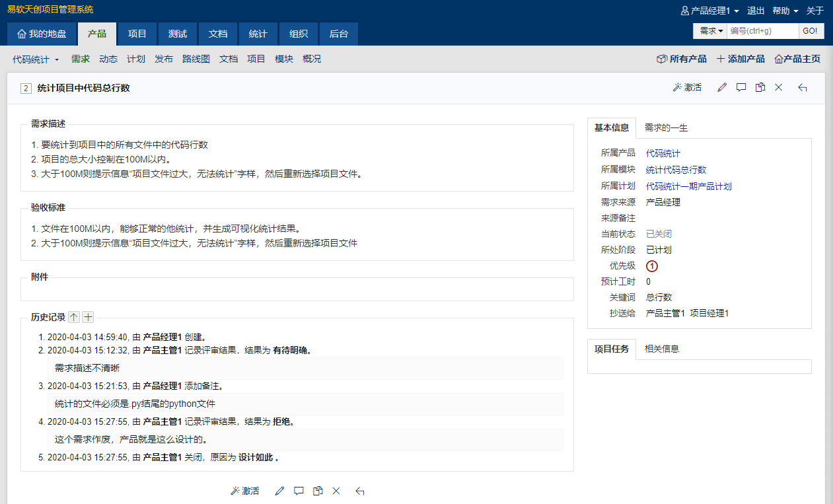Open the comment icon in header toolbar
The width and height of the screenshot is (833, 504).
[x=741, y=87]
